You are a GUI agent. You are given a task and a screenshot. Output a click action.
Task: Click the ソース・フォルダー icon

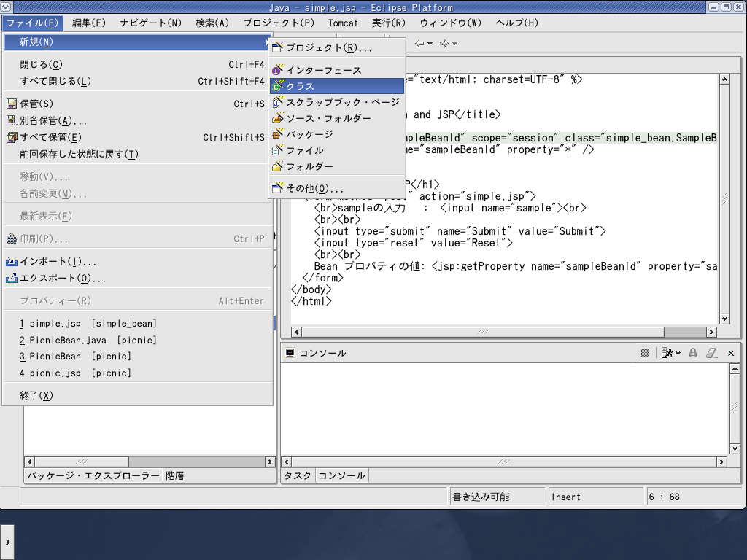(x=277, y=118)
